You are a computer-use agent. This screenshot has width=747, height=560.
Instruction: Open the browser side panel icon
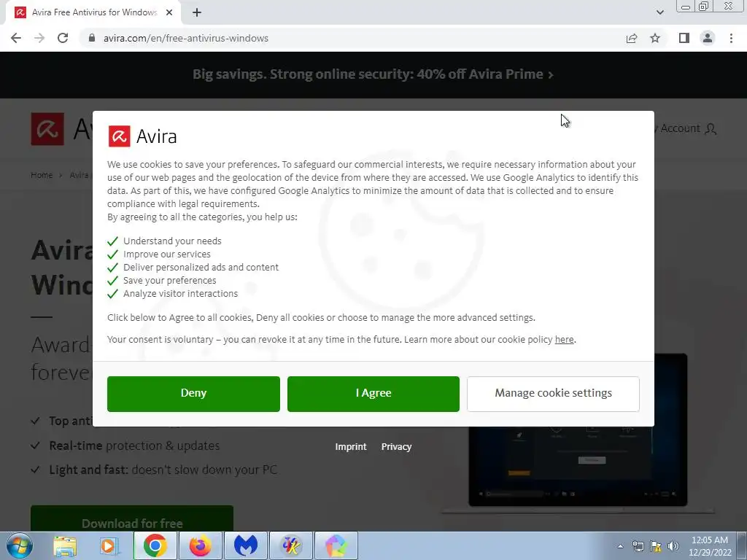click(684, 38)
